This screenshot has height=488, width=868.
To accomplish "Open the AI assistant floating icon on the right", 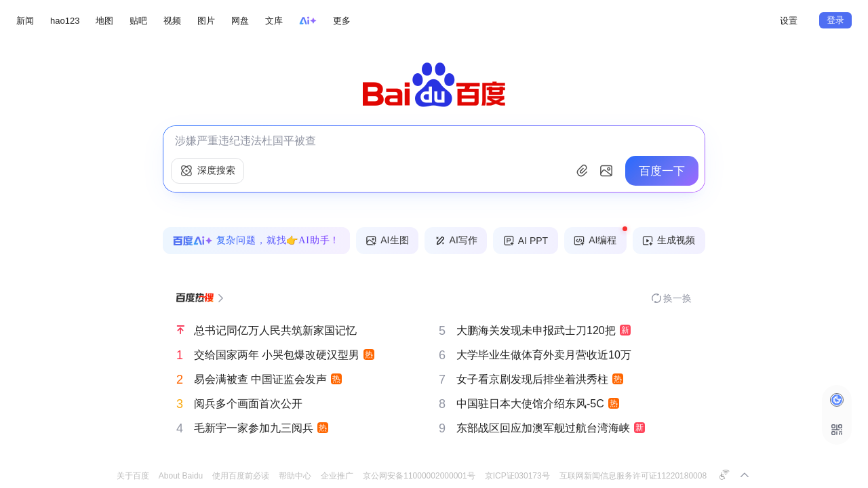I will (837, 400).
